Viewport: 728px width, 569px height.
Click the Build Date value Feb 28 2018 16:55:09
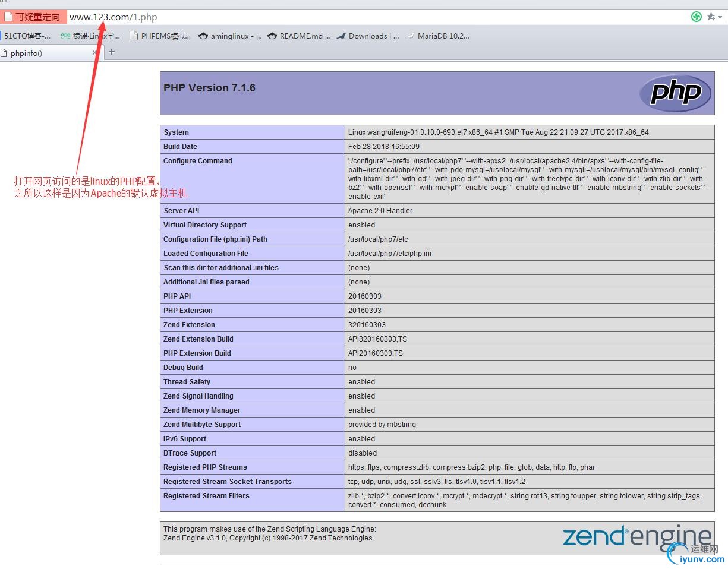pyautogui.click(x=384, y=147)
